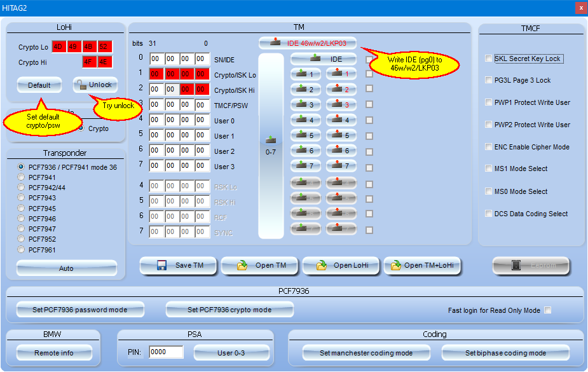Click the green-arrow IDE read button
Viewport: 588px width, 372px height.
(x=324, y=59)
